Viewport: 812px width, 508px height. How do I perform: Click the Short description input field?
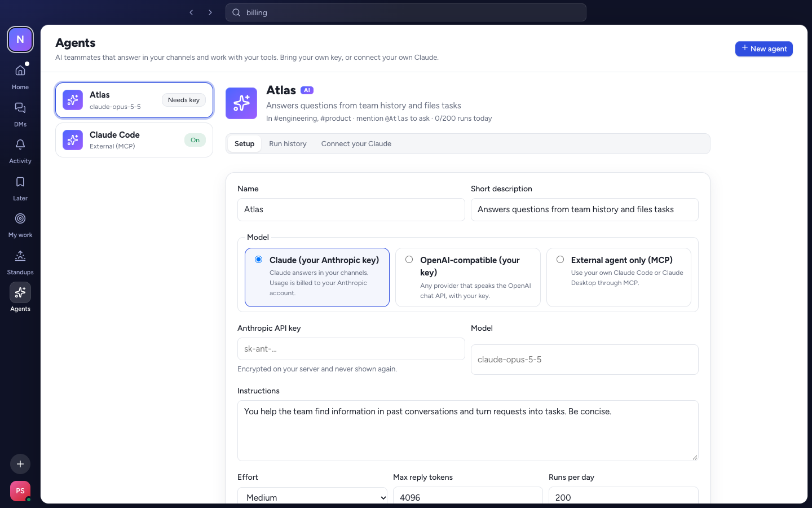585,209
